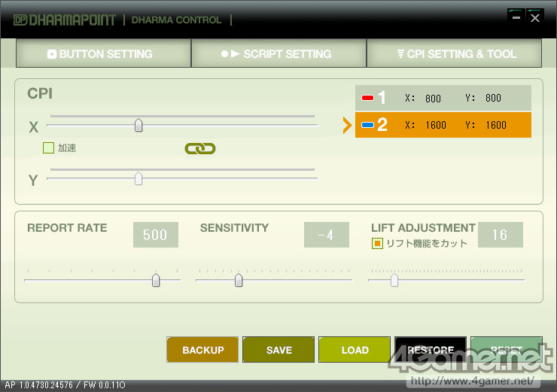Viewport: 557px width, 392px height.
Task: Toggle the リフト機能をカット checkbox
Action: tap(377, 243)
